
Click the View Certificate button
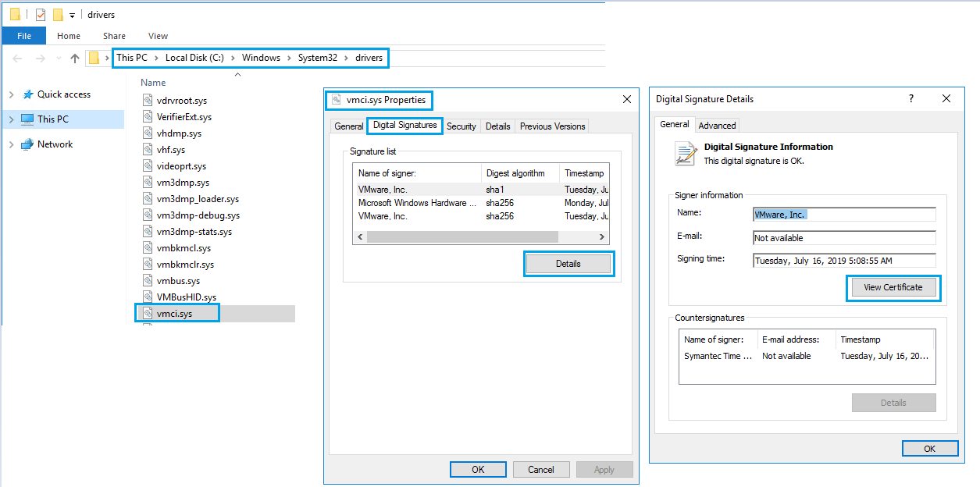pos(893,287)
